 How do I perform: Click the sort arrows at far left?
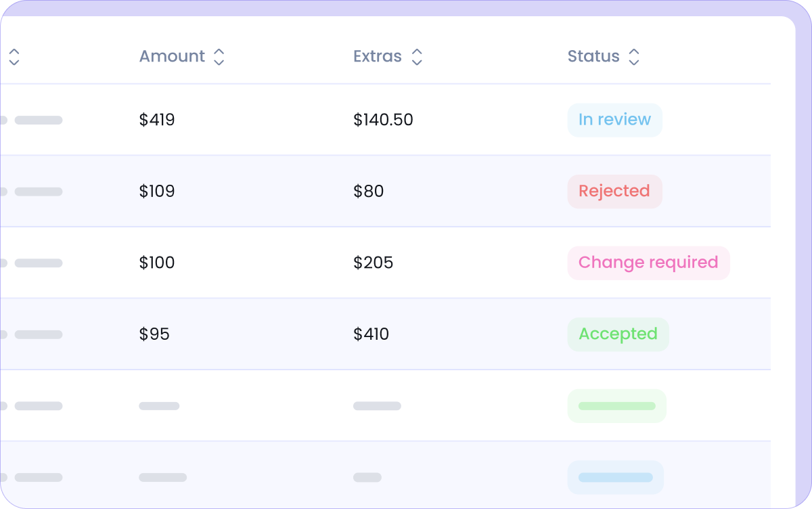click(14, 57)
